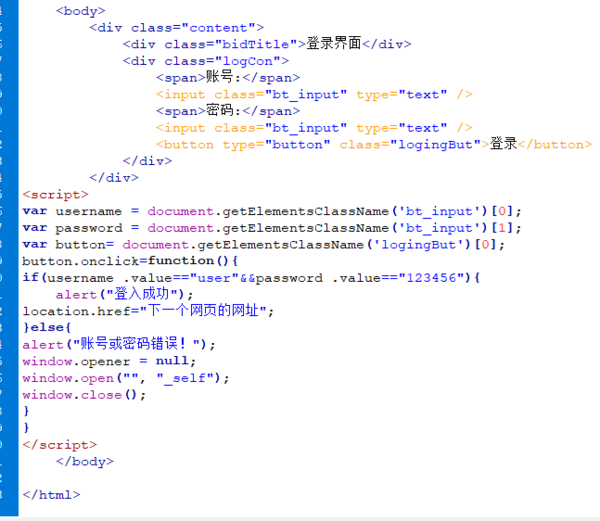Click the div class="logCon" line
The image size is (600, 521).
click(205, 61)
